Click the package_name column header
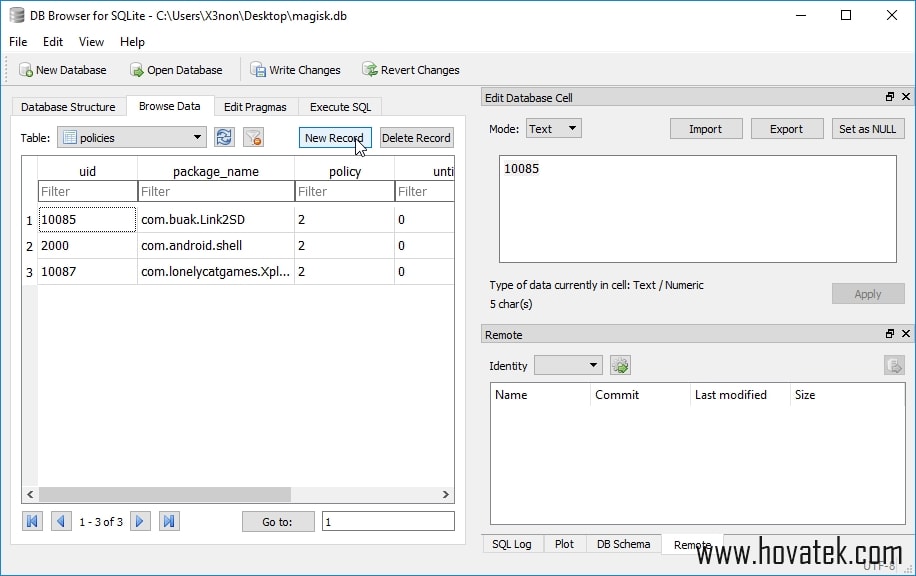The height and width of the screenshot is (576, 916). (216, 171)
